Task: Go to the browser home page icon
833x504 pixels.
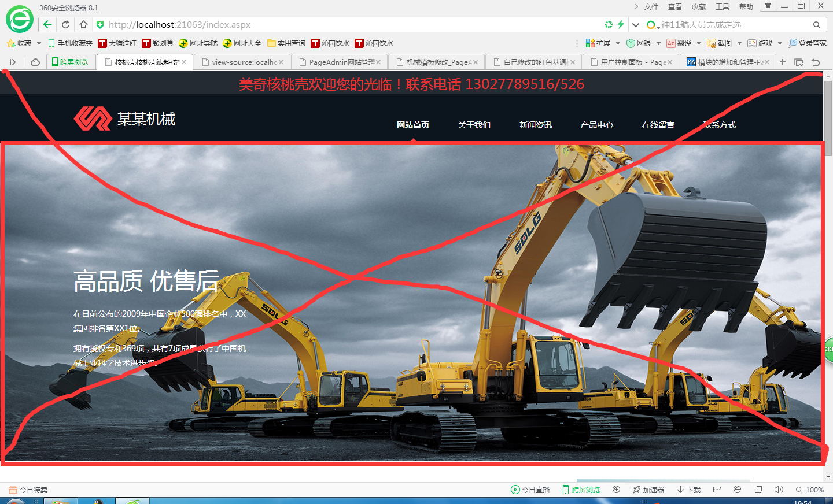Action: tap(83, 24)
